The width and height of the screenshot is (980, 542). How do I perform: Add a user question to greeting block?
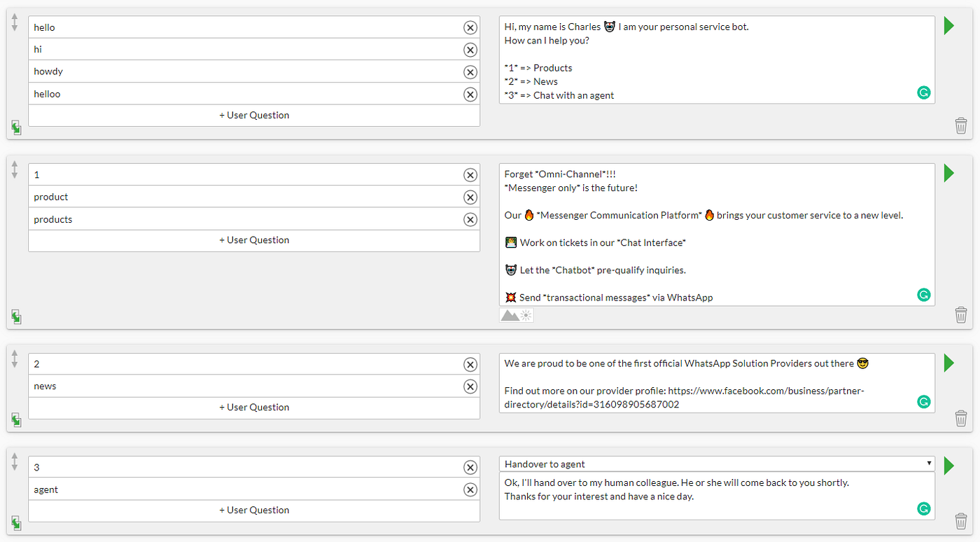(x=254, y=116)
